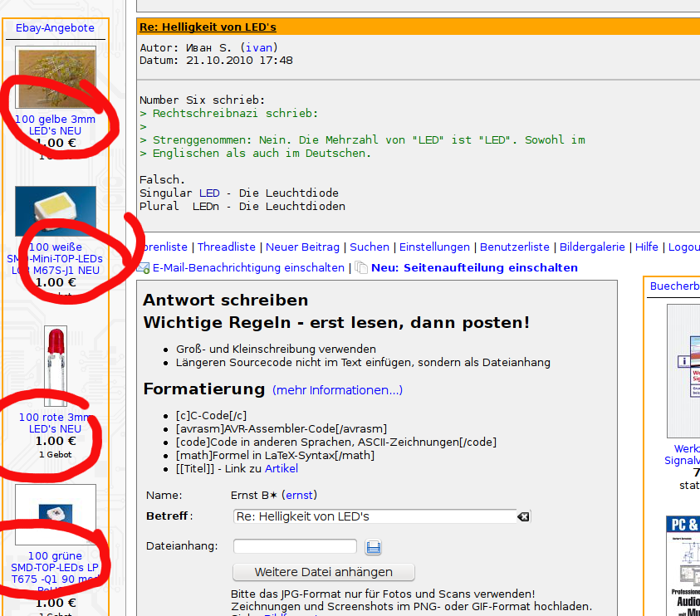Open '(mehr Informationen...)' formatting help
Viewport: 700px width, 616px height.
[337, 390]
